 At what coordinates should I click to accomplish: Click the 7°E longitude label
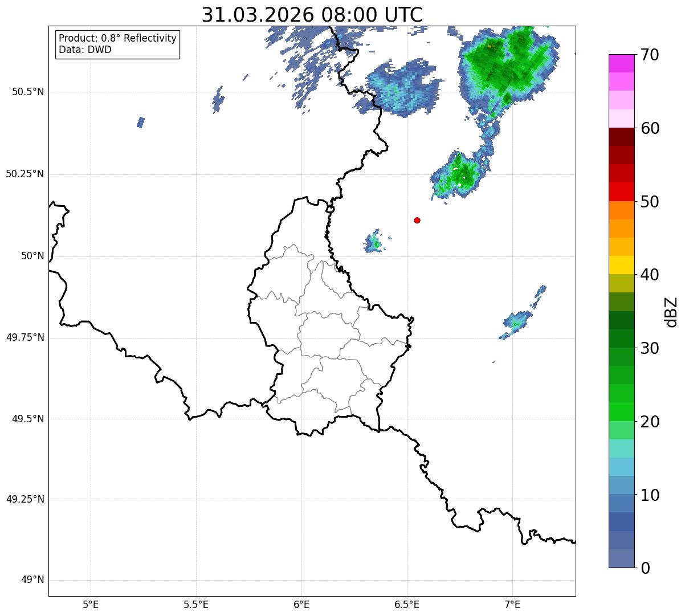[x=512, y=604]
